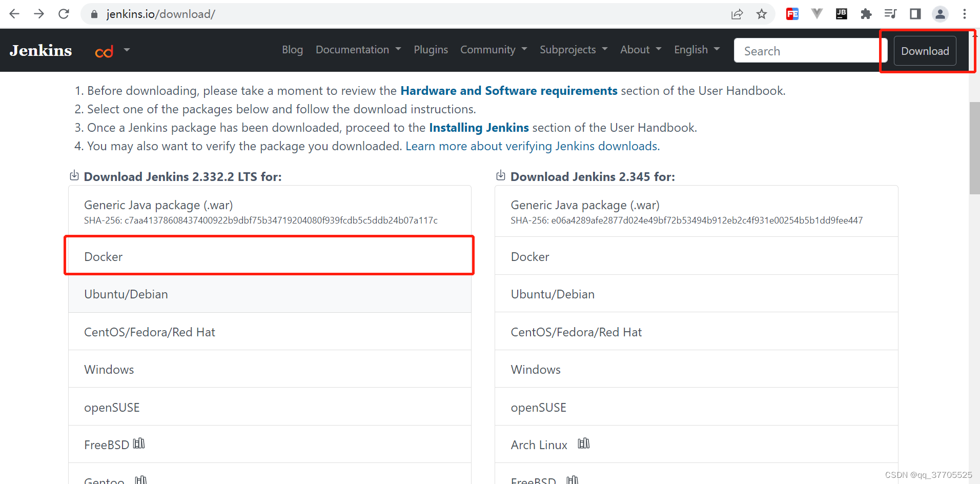Open the gray V-shaped browser extension

[817, 14]
